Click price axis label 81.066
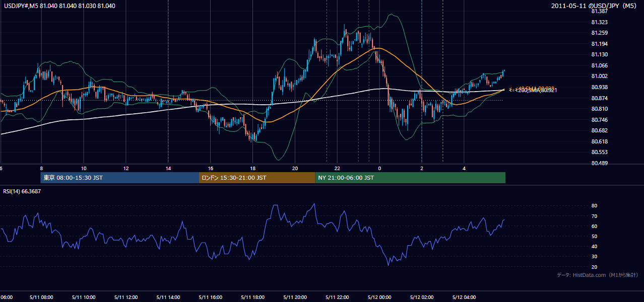The width and height of the screenshot is (644, 302). 599,65
